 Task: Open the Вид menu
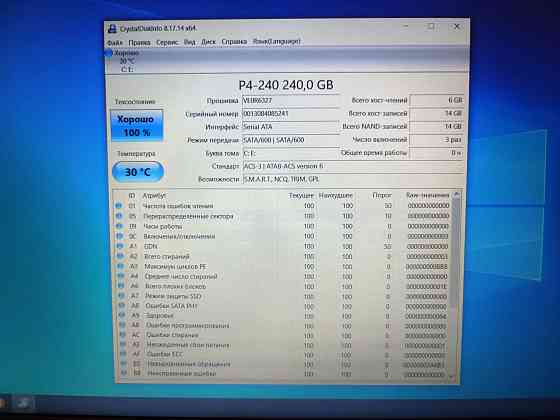(x=190, y=42)
